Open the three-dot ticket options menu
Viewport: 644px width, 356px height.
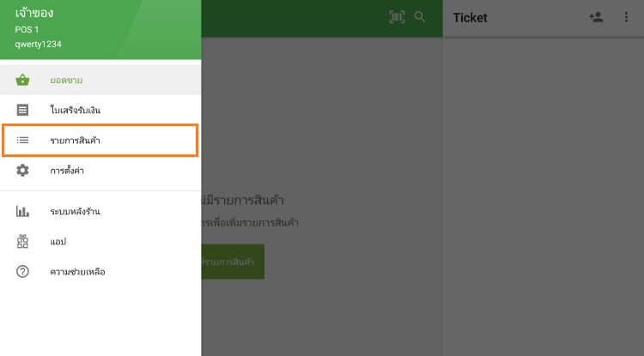tap(626, 17)
